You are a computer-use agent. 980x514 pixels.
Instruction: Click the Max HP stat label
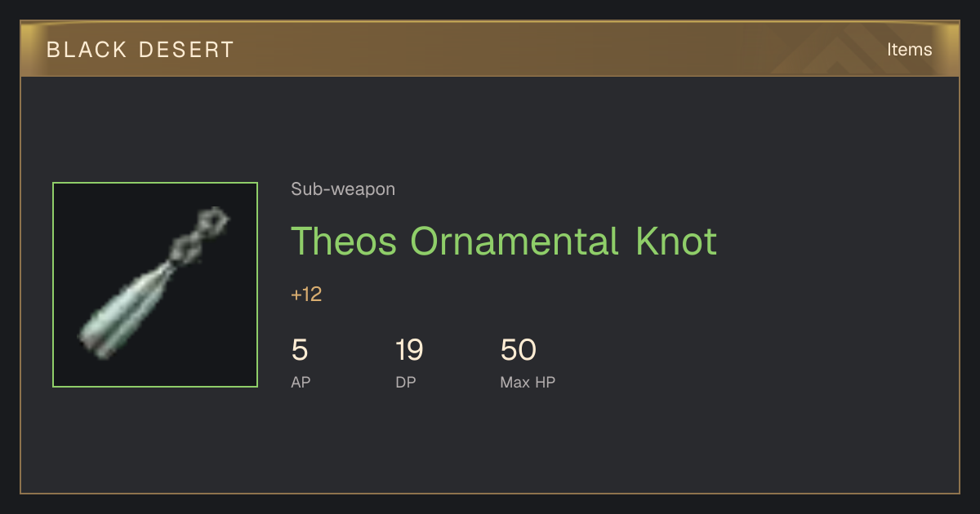click(x=528, y=382)
